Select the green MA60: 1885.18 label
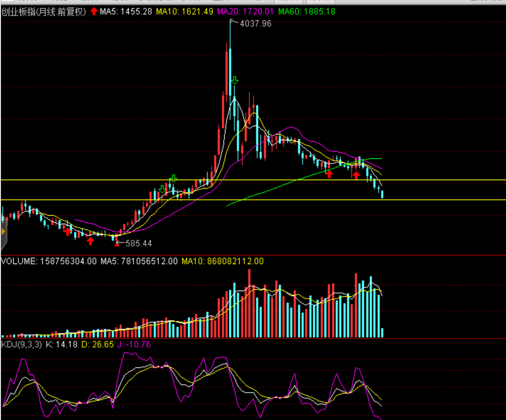The height and width of the screenshot is (420, 506). 306,11
